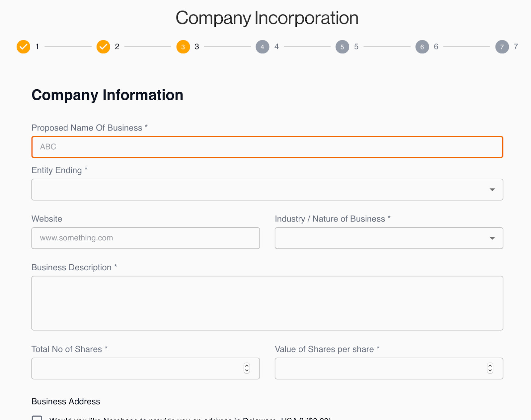Viewport: 531px width, 420px height.
Task: Open step 6 circle icon
Action: click(422, 47)
